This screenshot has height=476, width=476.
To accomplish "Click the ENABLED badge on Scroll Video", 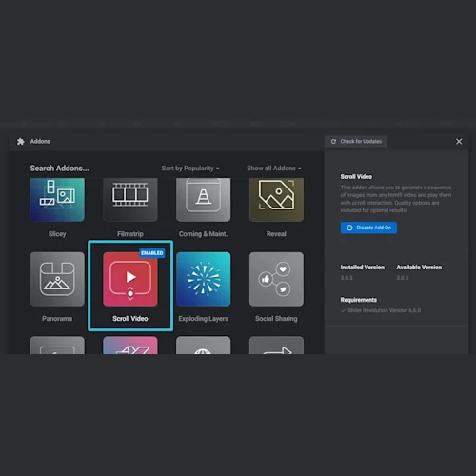I will pos(152,253).
